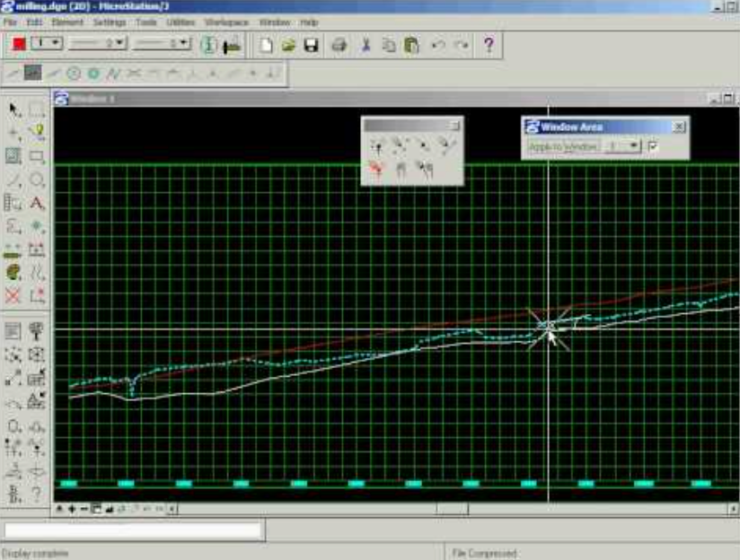
Task: Choose the red X Delete Element tool
Action: pos(13,296)
